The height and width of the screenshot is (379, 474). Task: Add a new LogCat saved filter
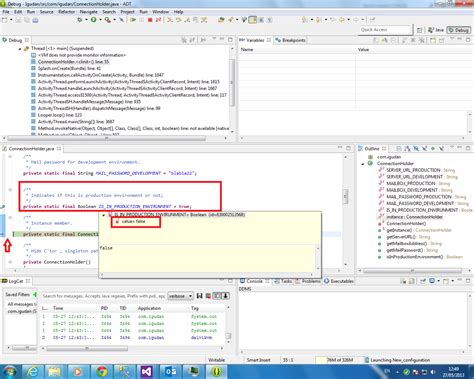coord(35,295)
